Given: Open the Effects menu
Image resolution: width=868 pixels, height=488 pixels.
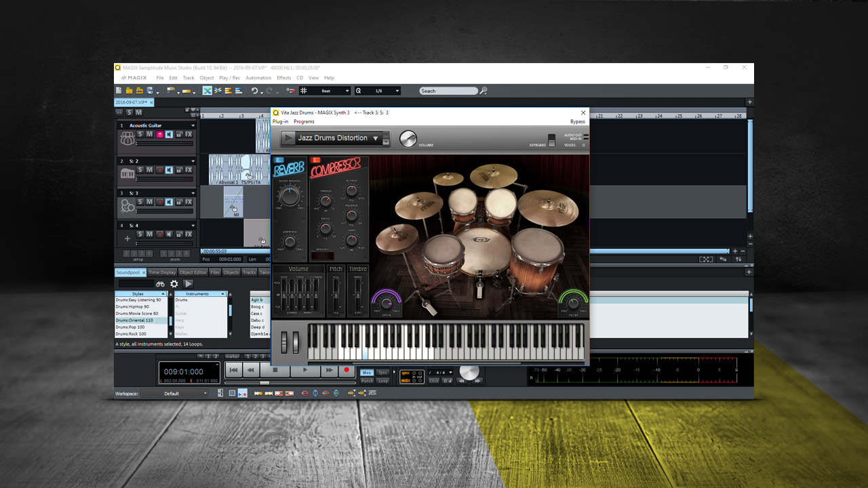Looking at the screenshot, I should point(283,78).
